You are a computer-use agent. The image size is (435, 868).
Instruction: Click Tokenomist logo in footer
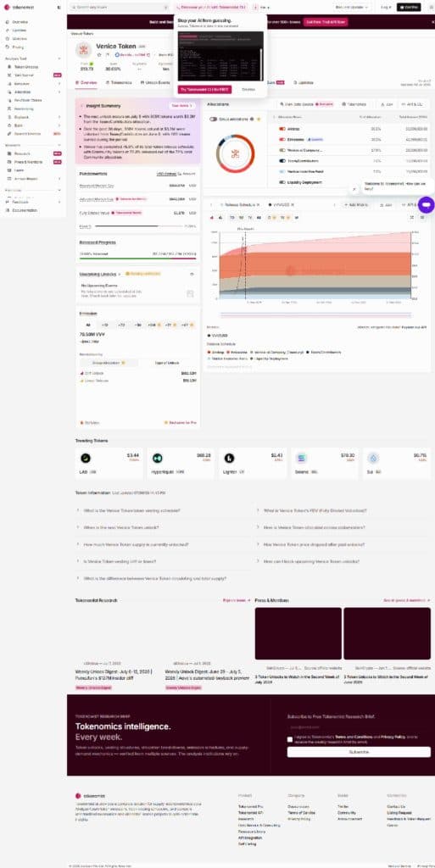pyautogui.click(x=90, y=795)
